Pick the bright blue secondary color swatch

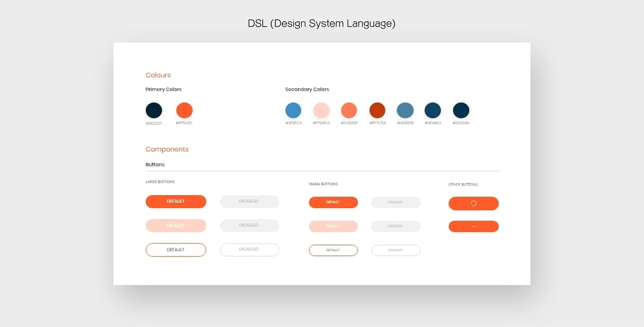coord(293,110)
